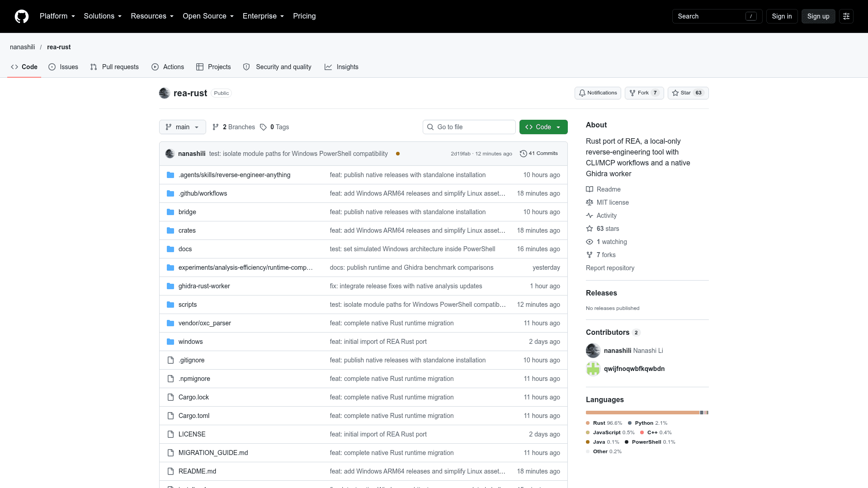868x488 pixels.
Task: Click the Sign up button
Action: [818, 16]
